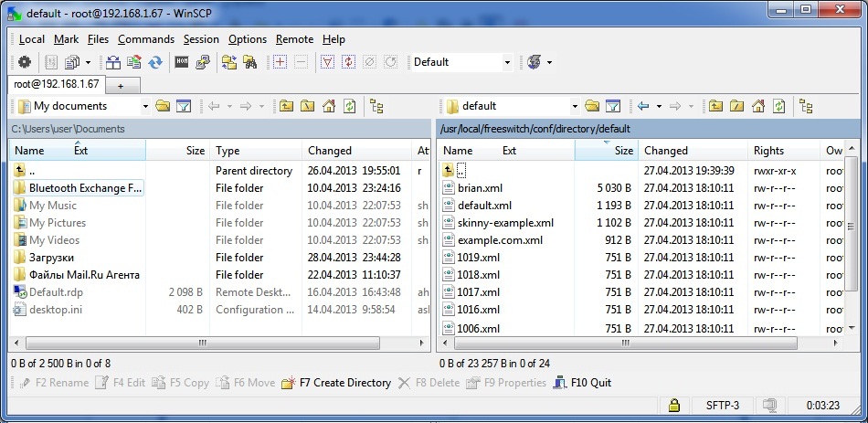
Task: Click the Synchronized Browsing folders icon
Action: coord(229,62)
